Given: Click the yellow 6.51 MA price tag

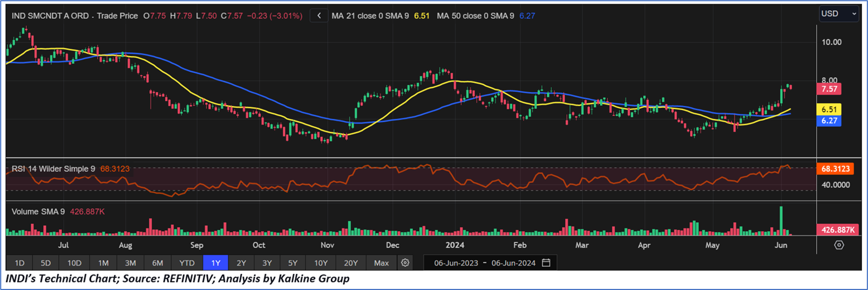Looking at the screenshot, I should [829, 109].
